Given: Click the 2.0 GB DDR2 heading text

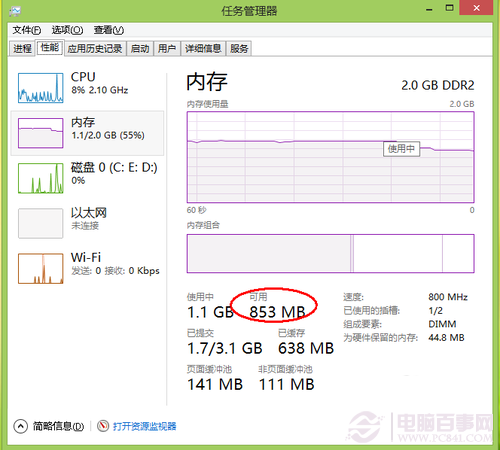Looking at the screenshot, I should coord(437,85).
